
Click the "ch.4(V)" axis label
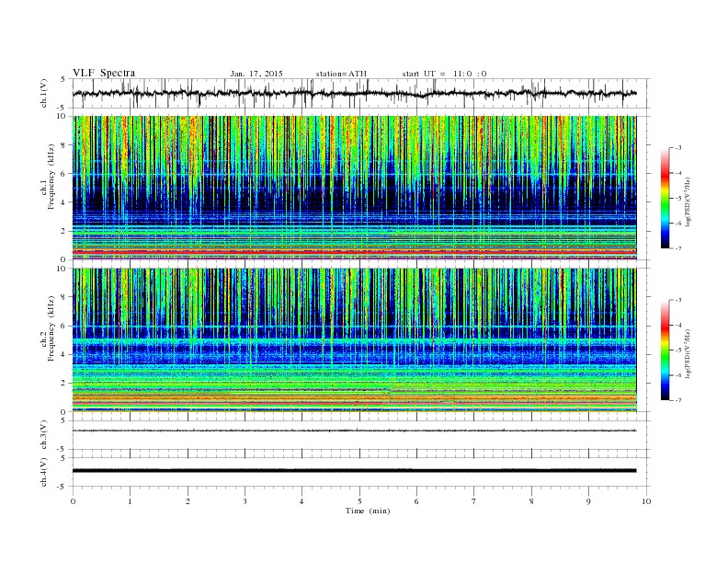44,472
